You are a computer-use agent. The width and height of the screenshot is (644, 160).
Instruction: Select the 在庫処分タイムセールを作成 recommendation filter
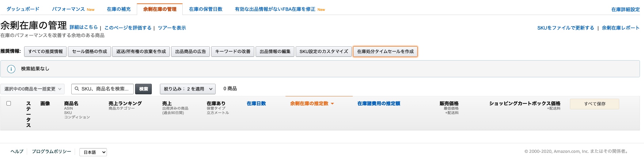tap(385, 51)
